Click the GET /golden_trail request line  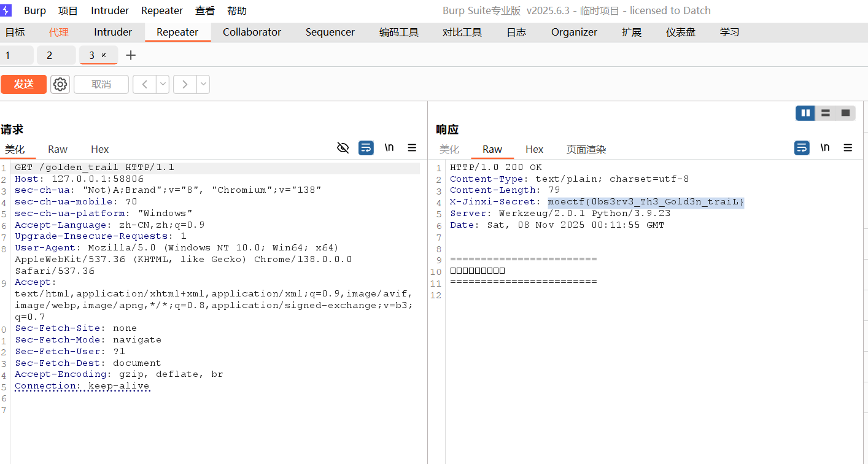pyautogui.click(x=95, y=168)
